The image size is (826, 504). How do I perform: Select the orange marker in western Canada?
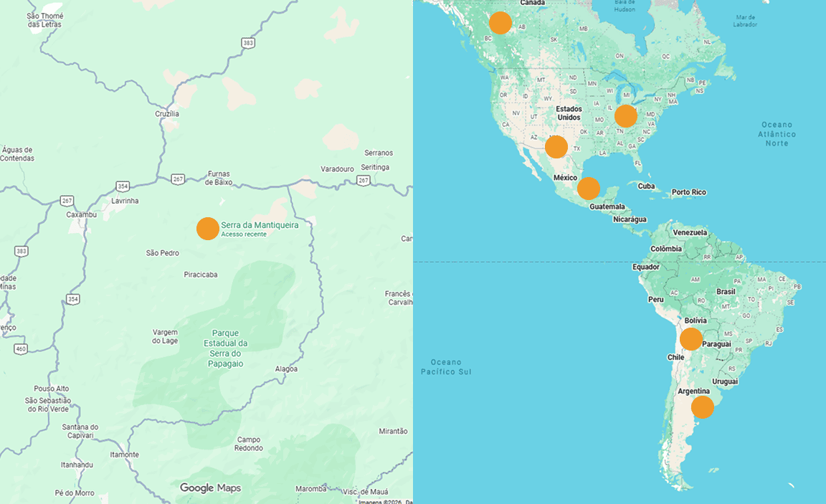pos(500,23)
